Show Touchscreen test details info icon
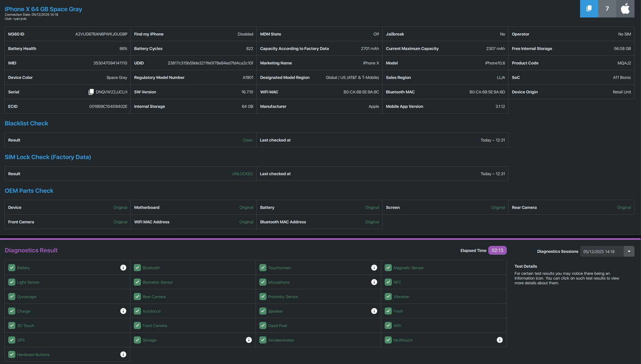 tap(374, 268)
